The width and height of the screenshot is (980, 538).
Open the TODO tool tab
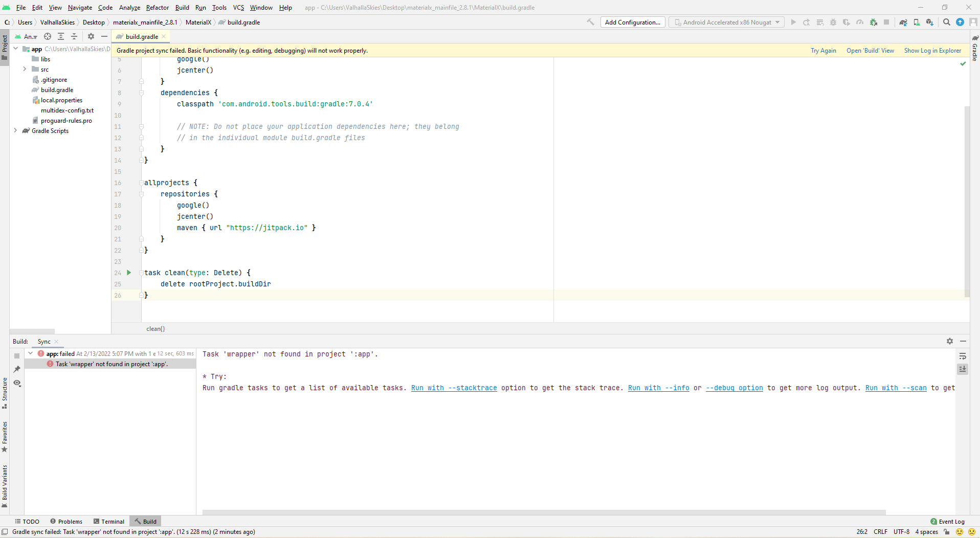[27, 521]
